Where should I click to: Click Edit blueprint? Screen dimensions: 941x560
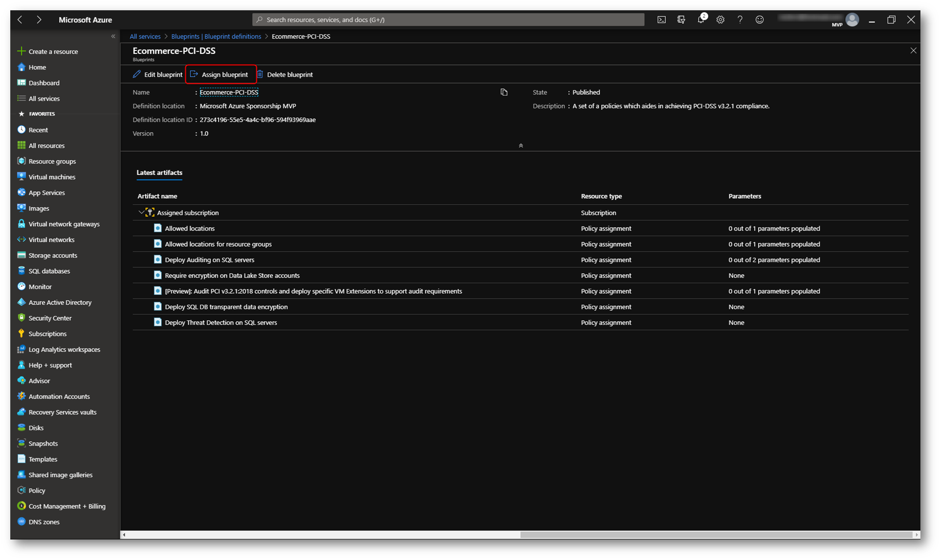[157, 74]
